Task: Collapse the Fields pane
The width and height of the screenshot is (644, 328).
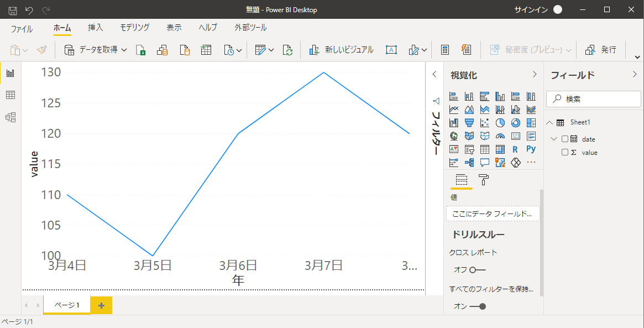Action: tap(635, 75)
